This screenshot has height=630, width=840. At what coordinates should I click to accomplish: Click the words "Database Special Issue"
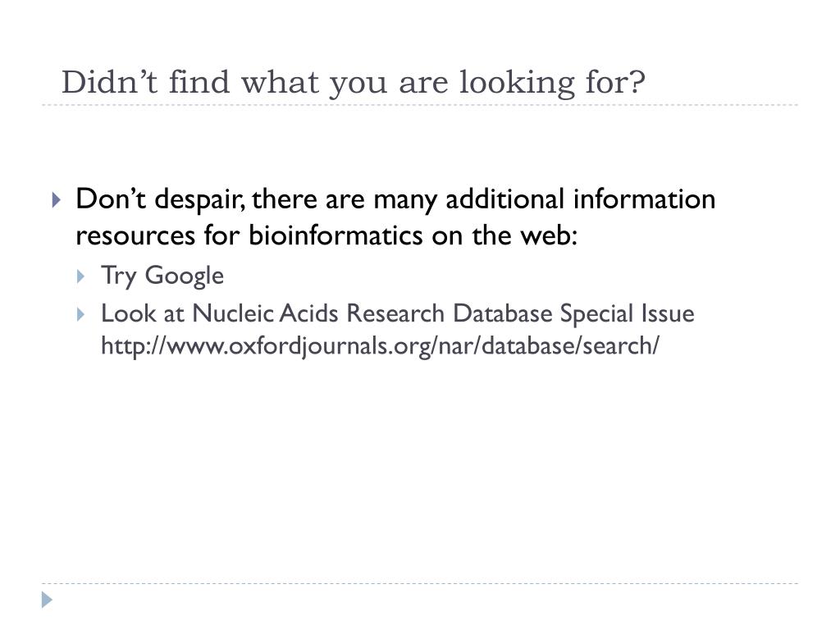[573, 314]
